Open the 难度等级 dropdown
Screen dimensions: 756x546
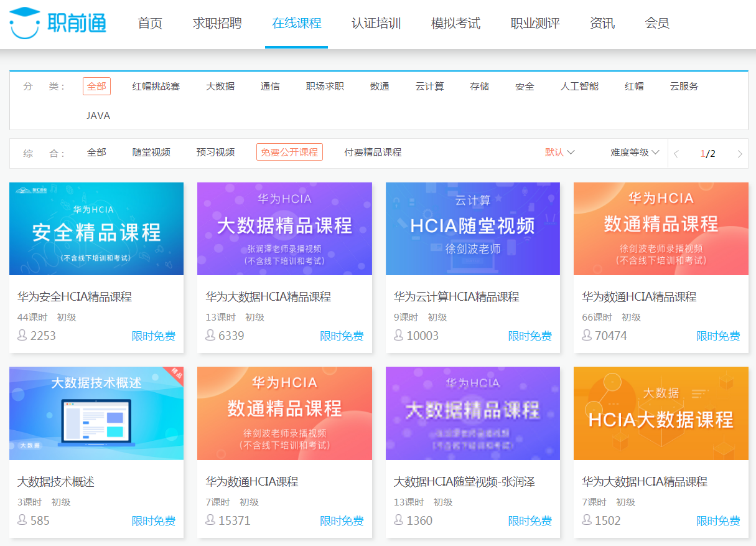(x=635, y=153)
